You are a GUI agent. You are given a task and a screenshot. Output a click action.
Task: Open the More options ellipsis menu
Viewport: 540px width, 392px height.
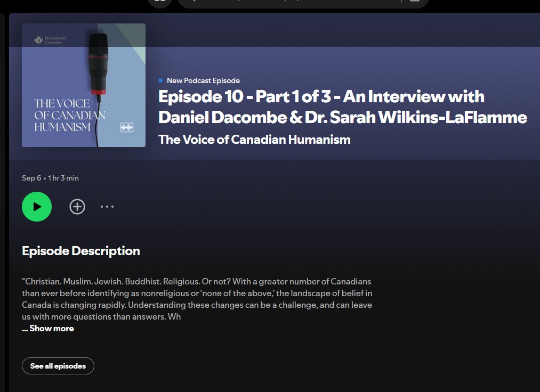click(107, 207)
